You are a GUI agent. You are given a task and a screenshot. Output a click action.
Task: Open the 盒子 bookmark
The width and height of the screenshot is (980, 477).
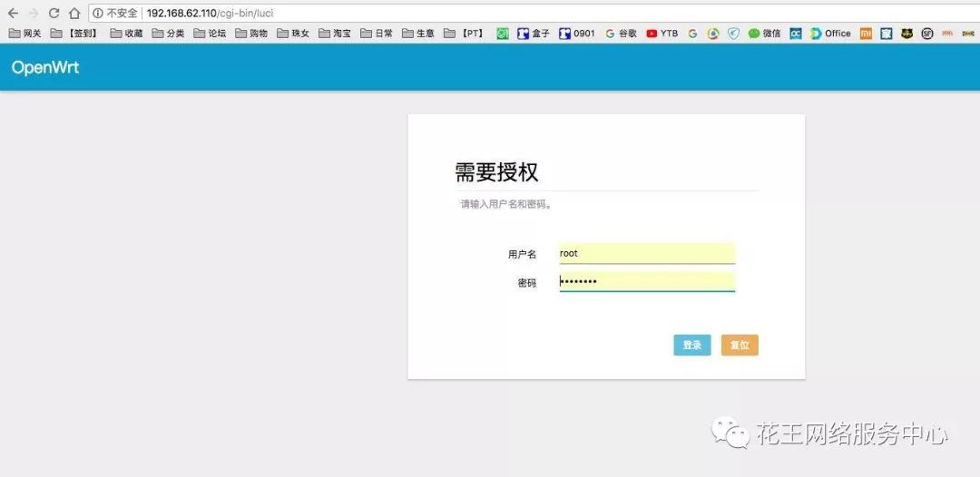coord(534,34)
